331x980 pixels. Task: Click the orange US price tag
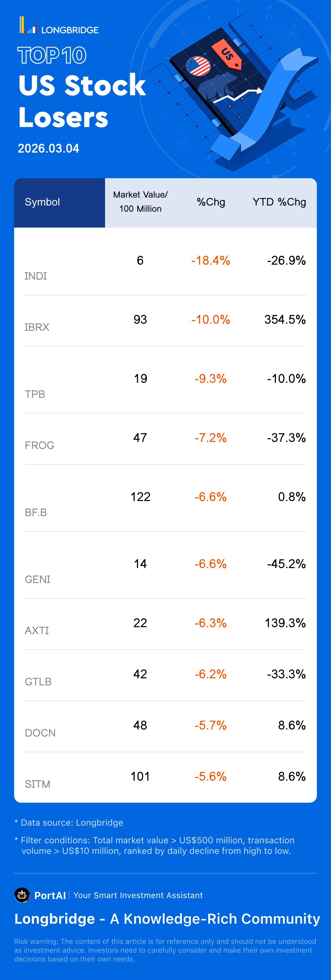(x=227, y=54)
